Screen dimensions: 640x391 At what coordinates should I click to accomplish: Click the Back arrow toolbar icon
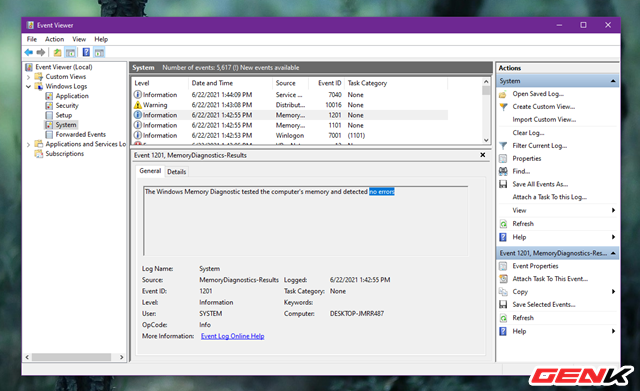[x=29, y=52]
